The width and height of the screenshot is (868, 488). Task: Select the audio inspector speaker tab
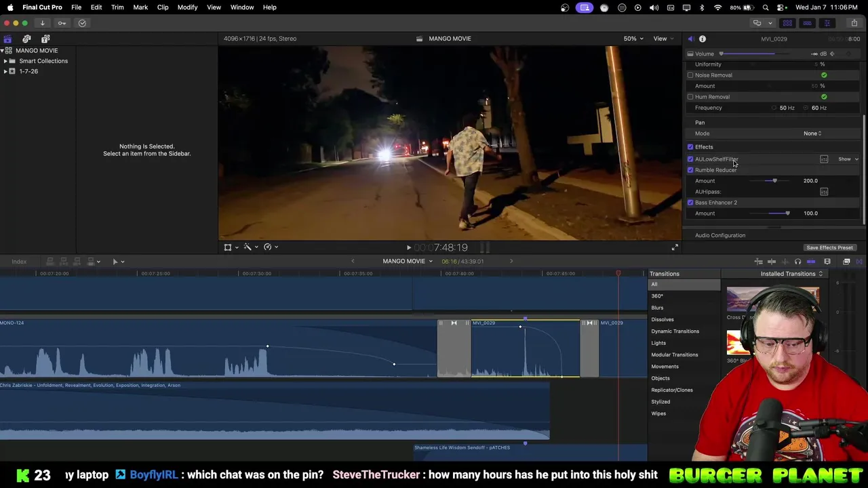(x=690, y=39)
